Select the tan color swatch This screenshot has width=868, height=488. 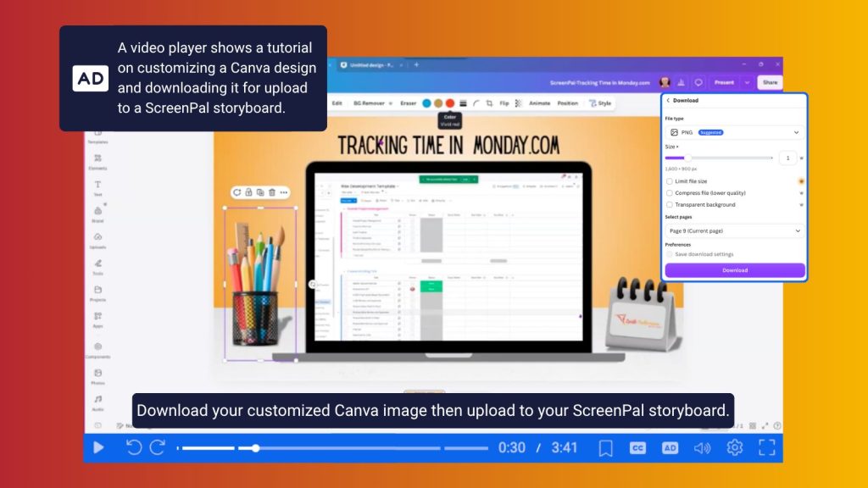438,103
